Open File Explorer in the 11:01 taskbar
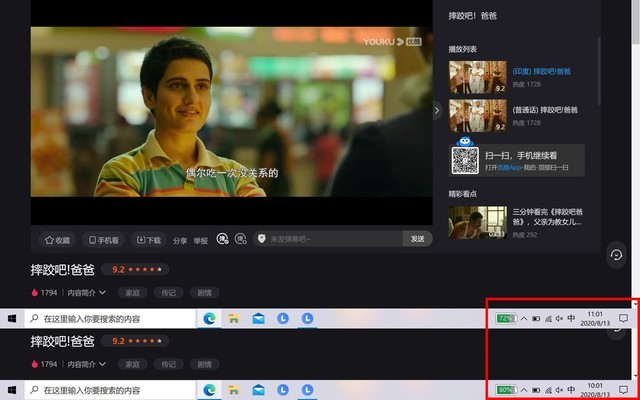The width and height of the screenshot is (640, 400). pyautogui.click(x=233, y=319)
